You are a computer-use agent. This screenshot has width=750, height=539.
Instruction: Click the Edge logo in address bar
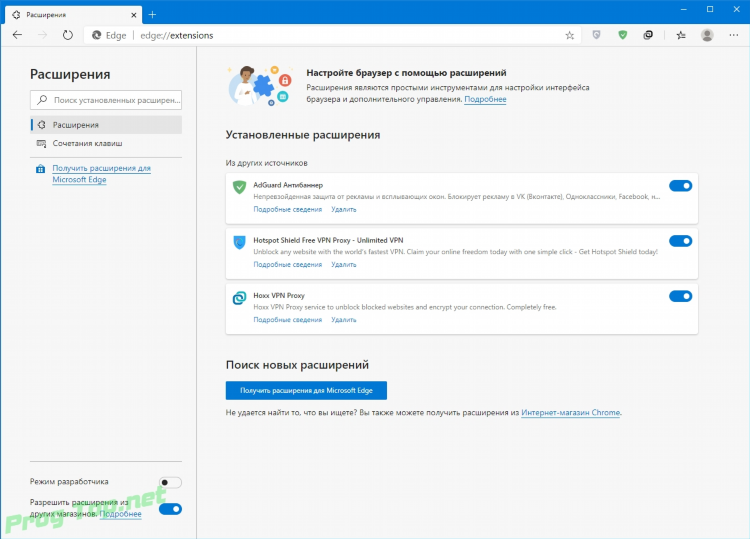coord(97,35)
